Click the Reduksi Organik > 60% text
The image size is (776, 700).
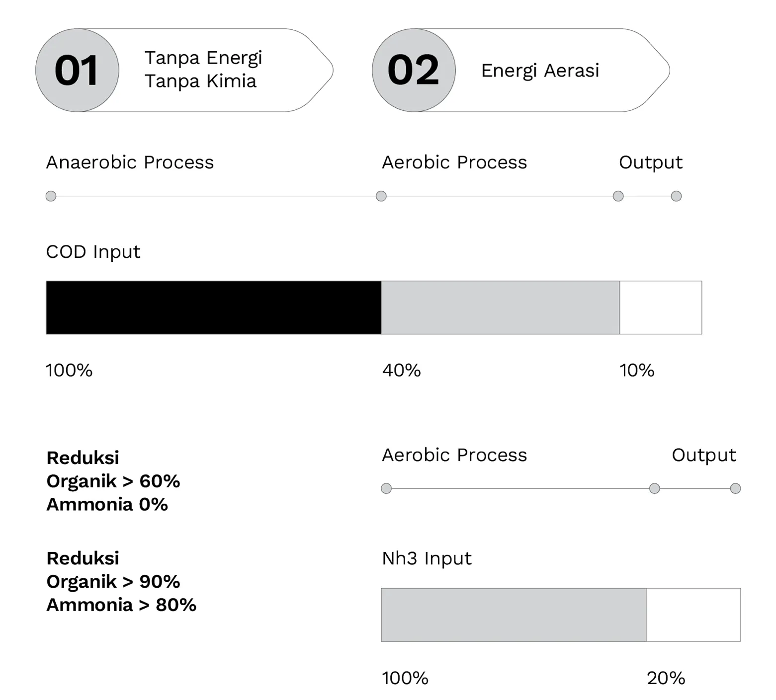113,469
